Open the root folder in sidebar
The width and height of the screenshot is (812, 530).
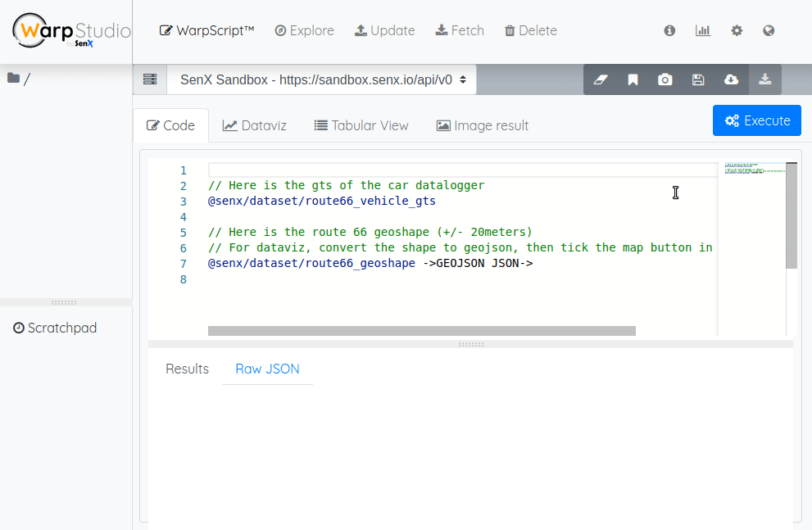coord(19,79)
